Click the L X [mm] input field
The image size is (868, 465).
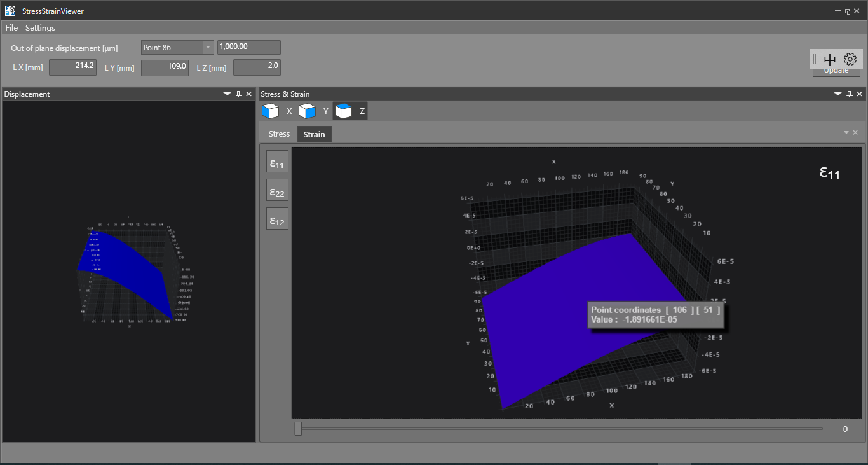pos(72,67)
